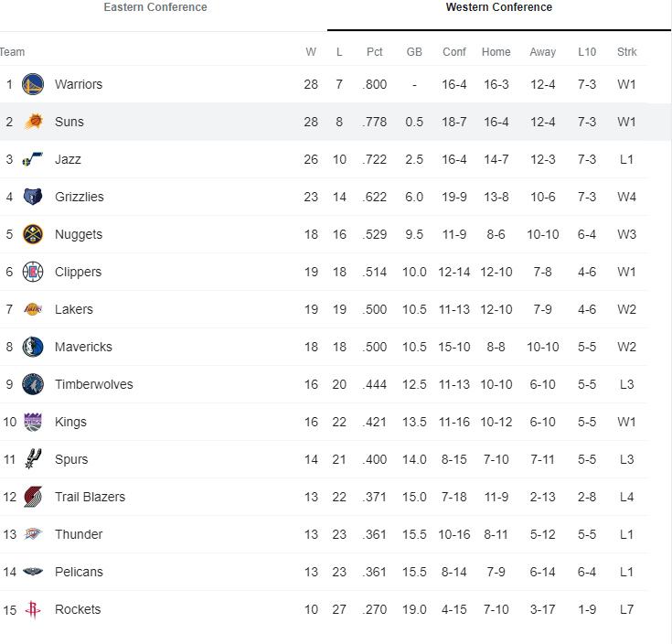Open the Timberwolves wolf logo
The height and width of the screenshot is (644, 672).
pos(33,384)
